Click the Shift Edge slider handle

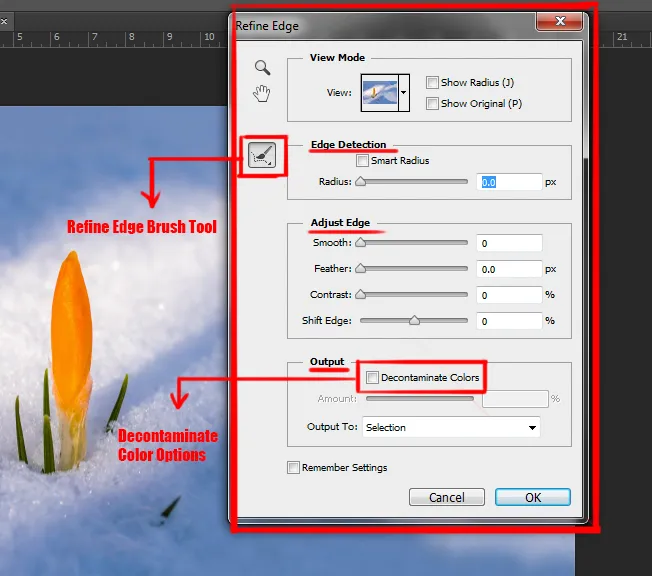[414, 320]
